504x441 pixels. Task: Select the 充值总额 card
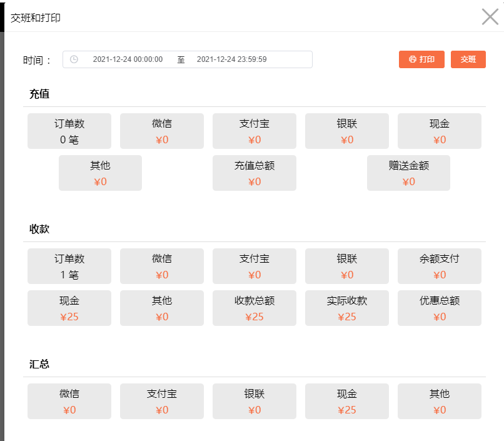coord(255,173)
